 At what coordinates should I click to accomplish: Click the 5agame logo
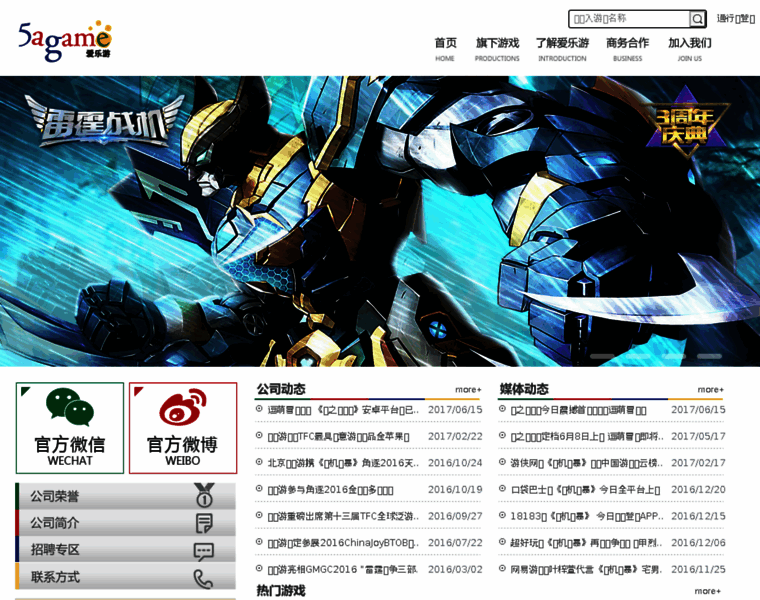[65, 41]
